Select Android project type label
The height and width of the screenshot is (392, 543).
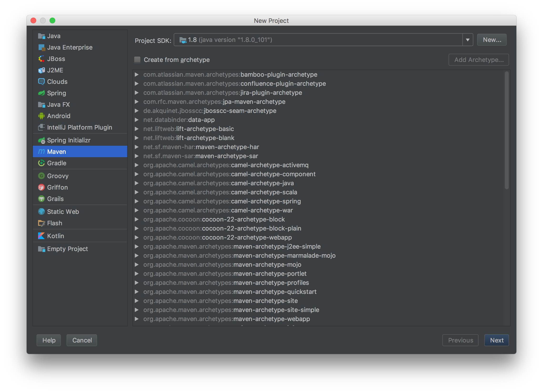pyautogui.click(x=59, y=116)
